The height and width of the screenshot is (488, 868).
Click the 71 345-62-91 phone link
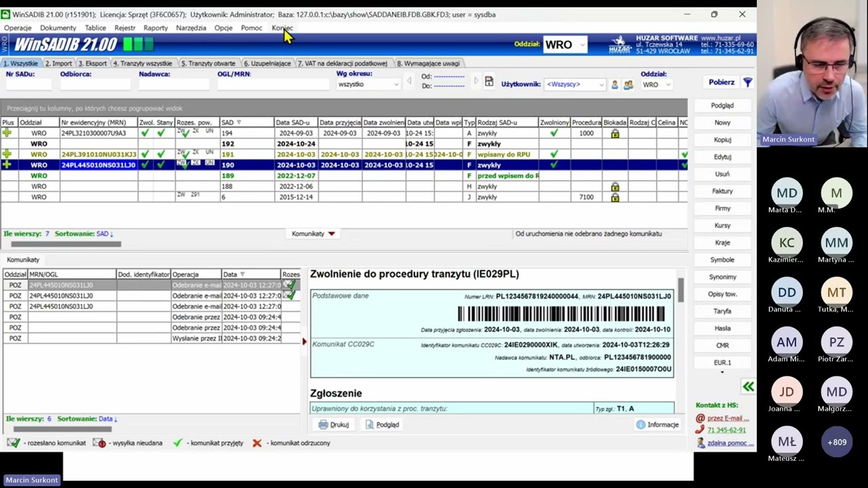pyautogui.click(x=726, y=430)
